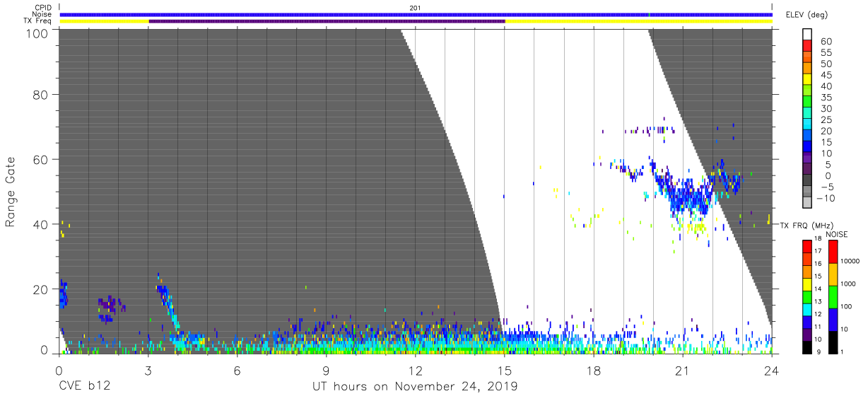This screenshot has width=868, height=401.
Task: Click the 'Range Gate' axis title
Action: [x=11, y=191]
